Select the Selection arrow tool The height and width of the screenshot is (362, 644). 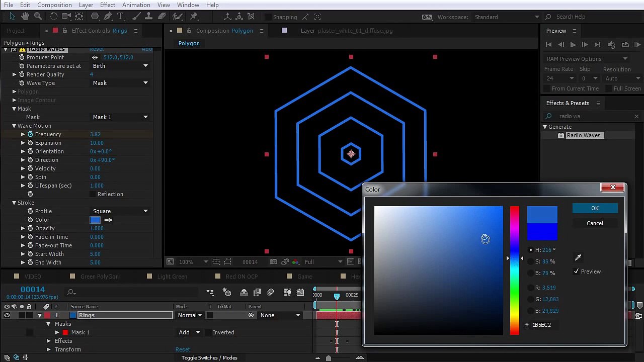coord(13,17)
